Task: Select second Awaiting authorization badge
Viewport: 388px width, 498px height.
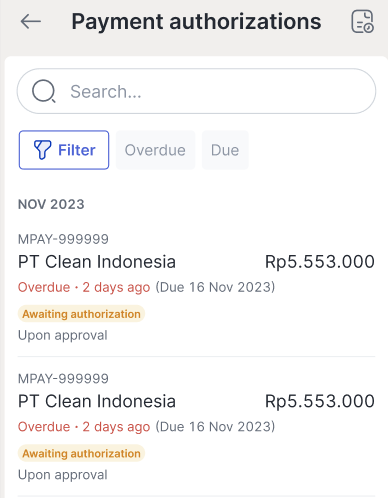Action: [x=81, y=453]
